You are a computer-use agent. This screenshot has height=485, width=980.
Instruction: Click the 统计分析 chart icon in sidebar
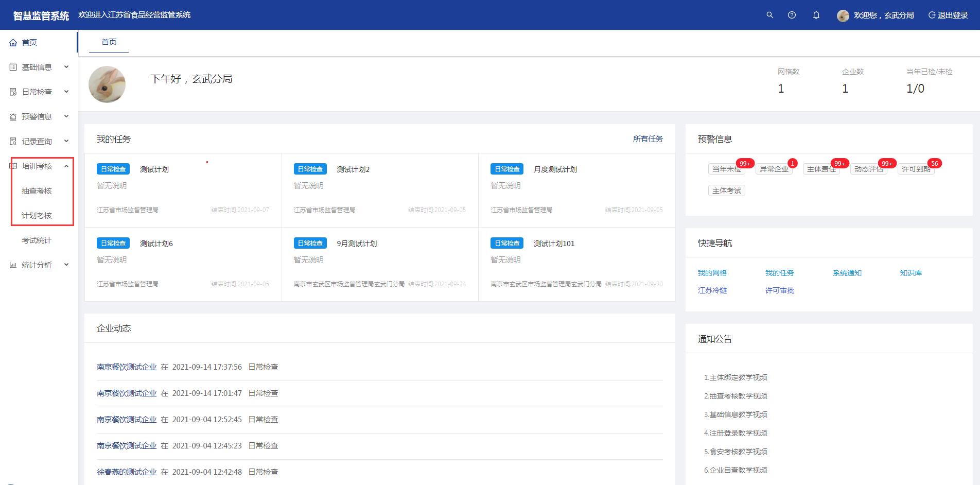pyautogui.click(x=13, y=265)
